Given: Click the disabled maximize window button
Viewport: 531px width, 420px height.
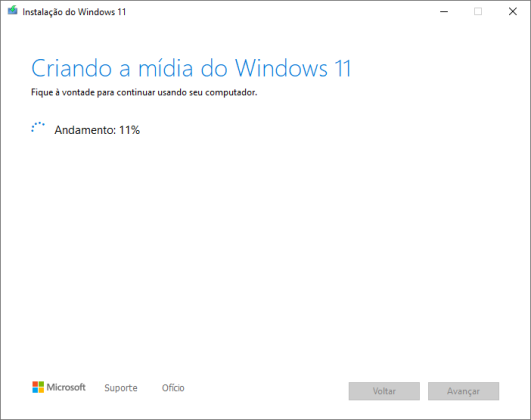Looking at the screenshot, I should [x=478, y=12].
